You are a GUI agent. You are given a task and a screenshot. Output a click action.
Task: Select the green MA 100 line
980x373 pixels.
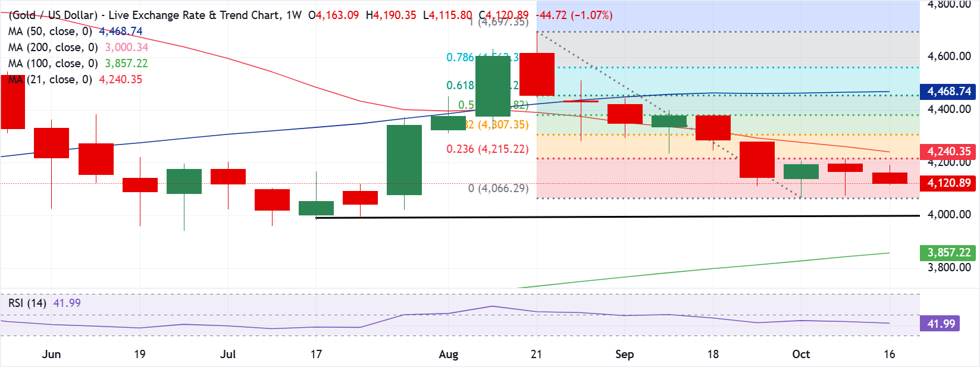click(714, 268)
